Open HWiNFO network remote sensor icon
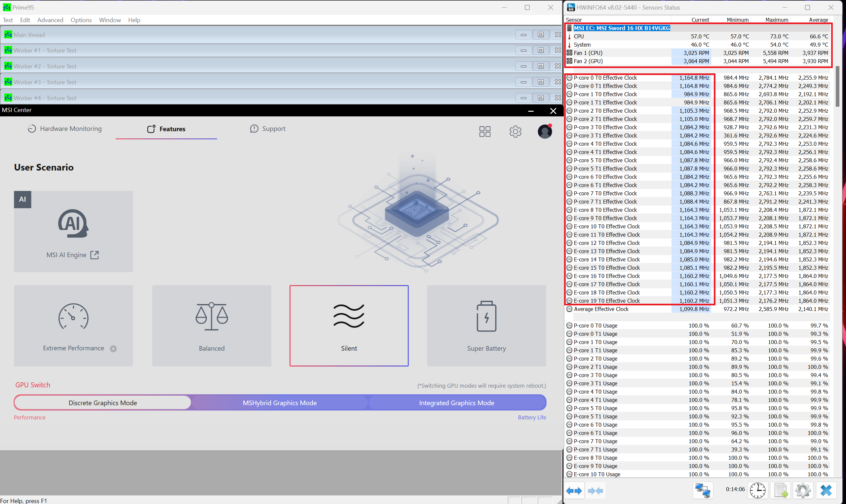The width and height of the screenshot is (846, 504). click(702, 490)
